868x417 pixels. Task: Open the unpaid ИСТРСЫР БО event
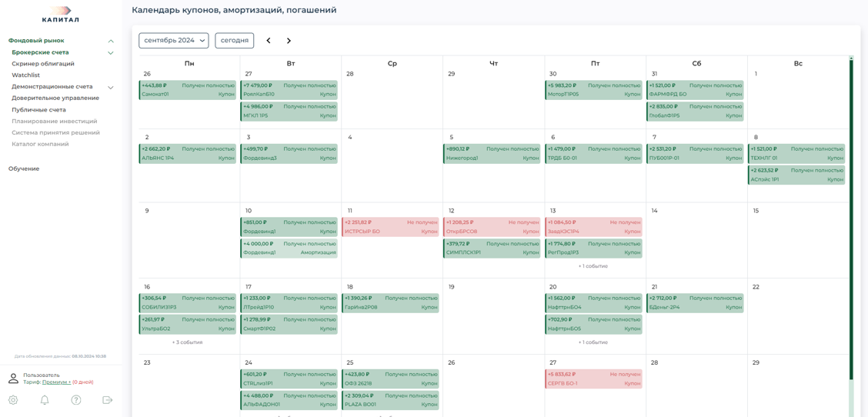coord(390,227)
